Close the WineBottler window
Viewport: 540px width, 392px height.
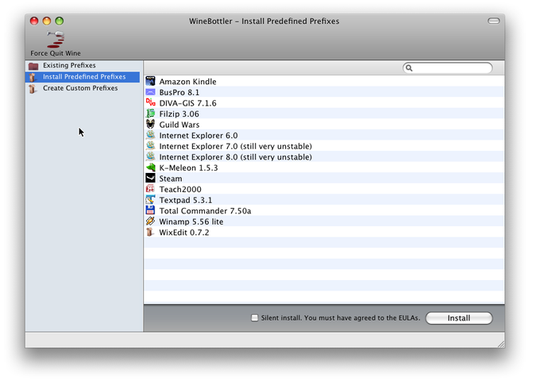pyautogui.click(x=34, y=21)
